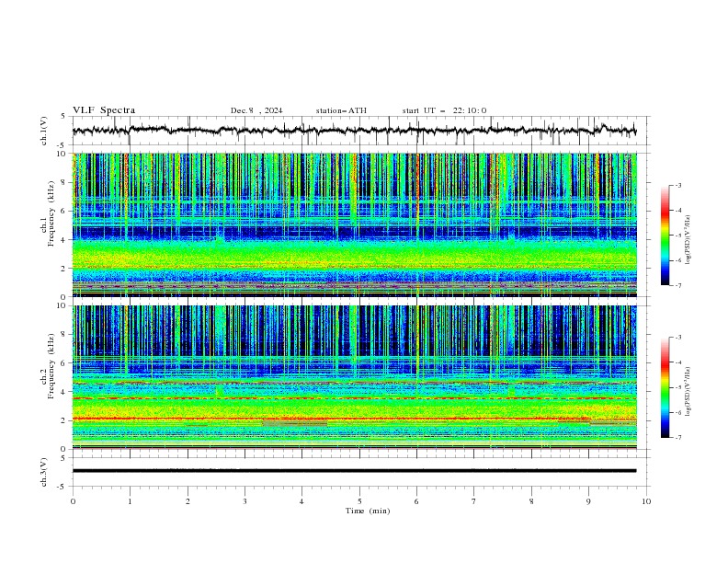Click the "3" tick on the time axis

245,501
